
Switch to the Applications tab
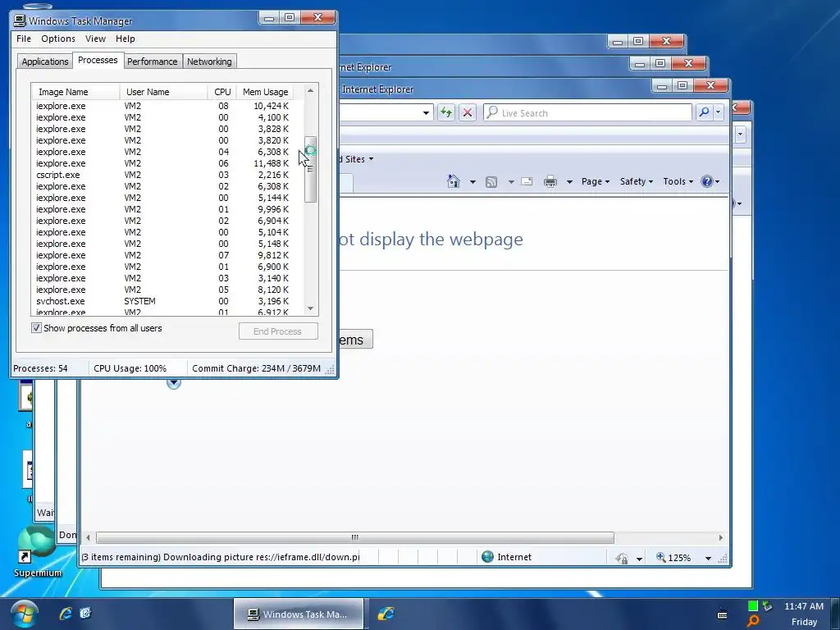(x=45, y=62)
